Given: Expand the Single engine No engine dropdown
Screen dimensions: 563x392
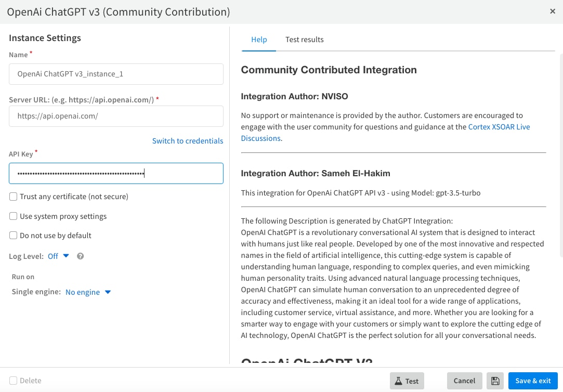Looking at the screenshot, I should pyautogui.click(x=88, y=292).
